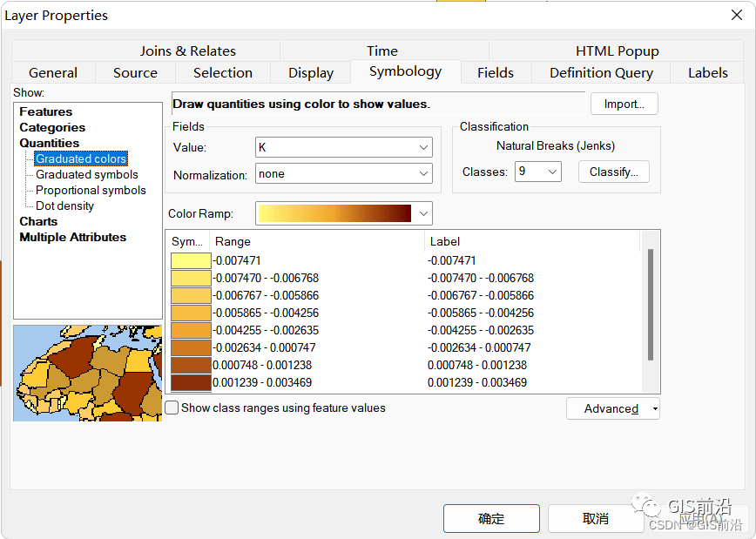The width and height of the screenshot is (756, 539).
Task: Select swatch for -0.005865 - -0.004256 class
Action: [x=191, y=313]
